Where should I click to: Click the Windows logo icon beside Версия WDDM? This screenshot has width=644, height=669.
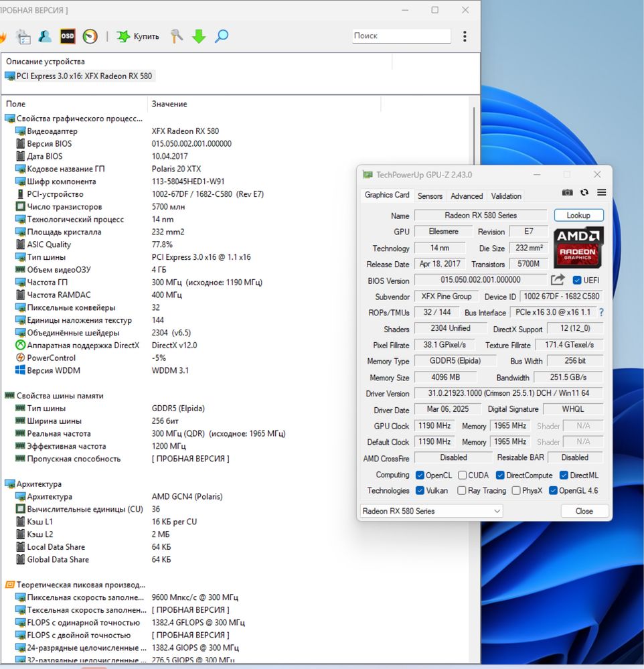point(20,370)
